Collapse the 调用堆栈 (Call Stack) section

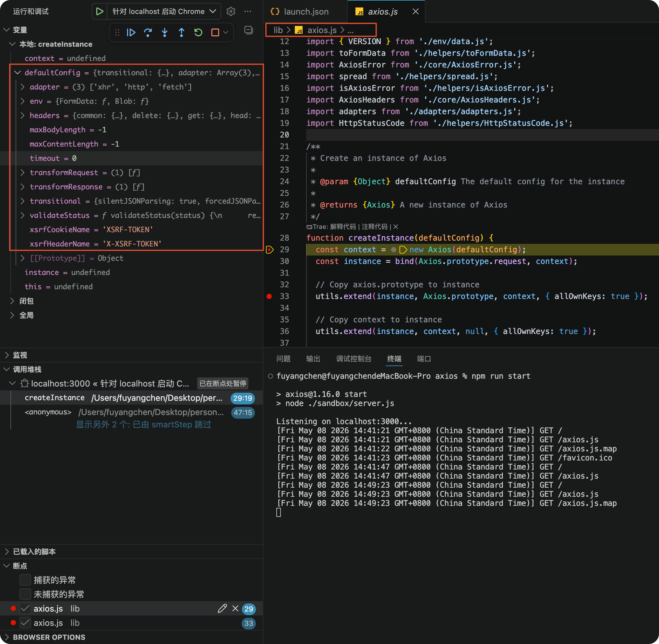pos(6,369)
